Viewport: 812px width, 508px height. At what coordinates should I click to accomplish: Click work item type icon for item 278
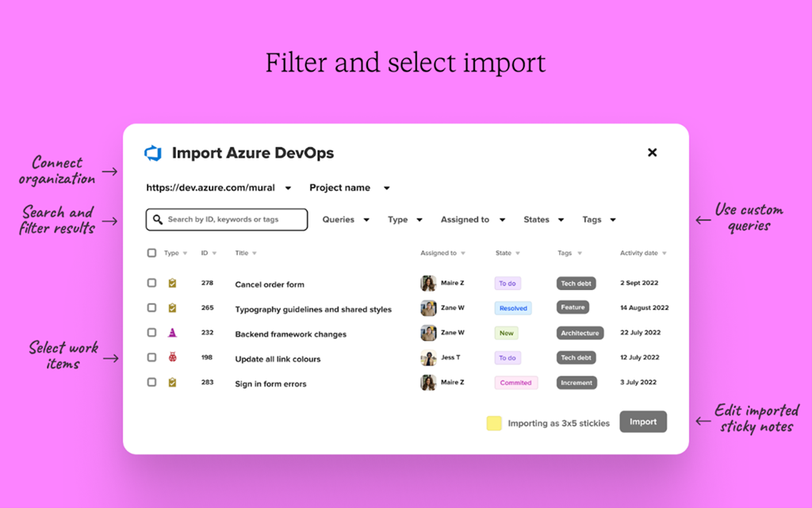coord(172,283)
